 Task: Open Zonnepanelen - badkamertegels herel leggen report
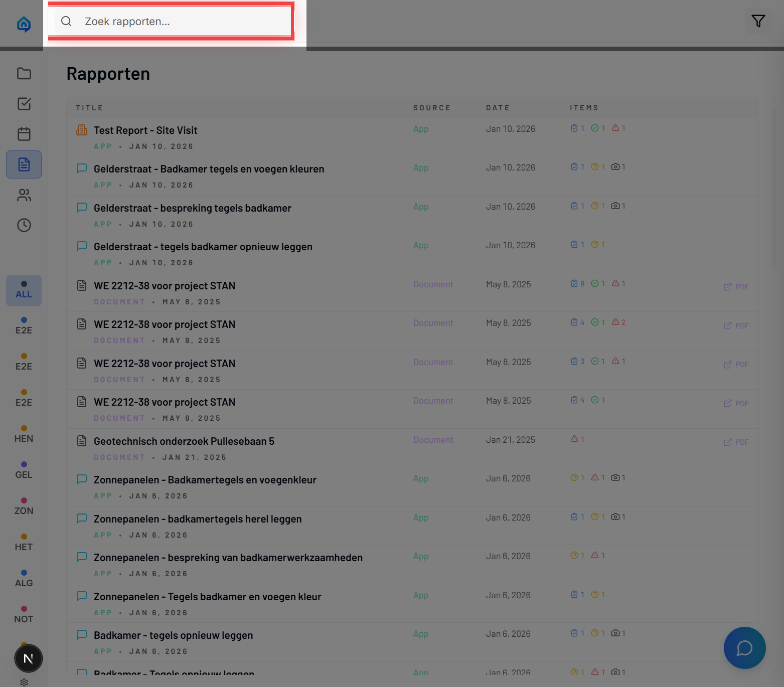tap(198, 519)
